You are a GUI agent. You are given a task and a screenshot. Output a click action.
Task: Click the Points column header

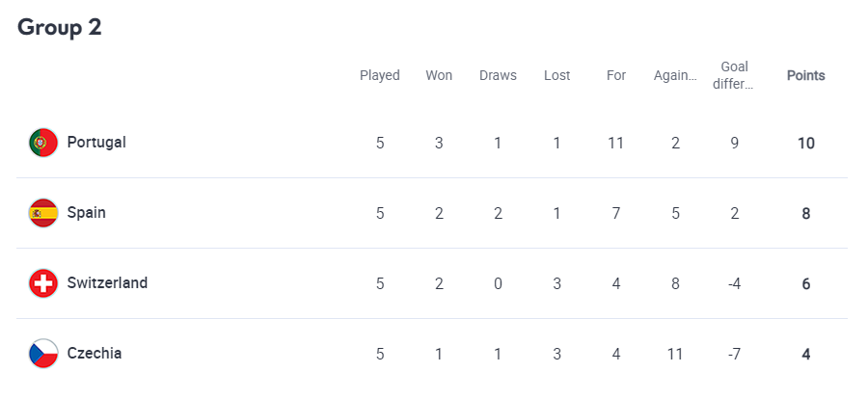coord(805,75)
